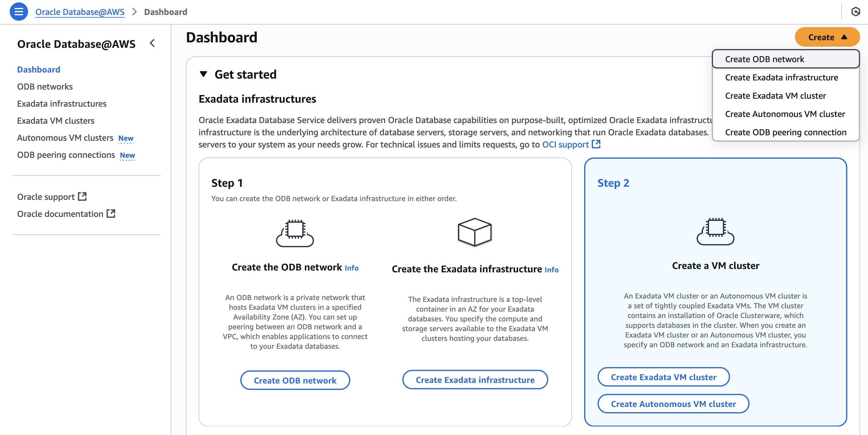The width and height of the screenshot is (868, 435).
Task: Click Create Exadata VM cluster button
Action: (663, 377)
